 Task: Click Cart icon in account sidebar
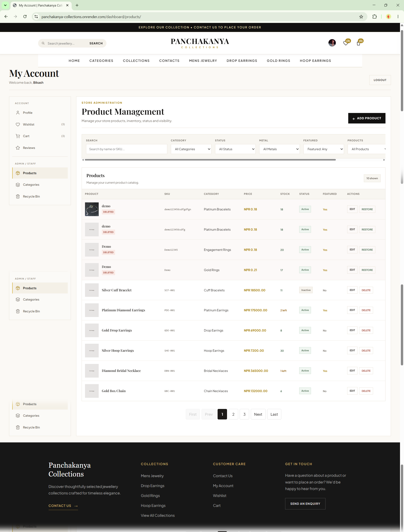click(18, 136)
